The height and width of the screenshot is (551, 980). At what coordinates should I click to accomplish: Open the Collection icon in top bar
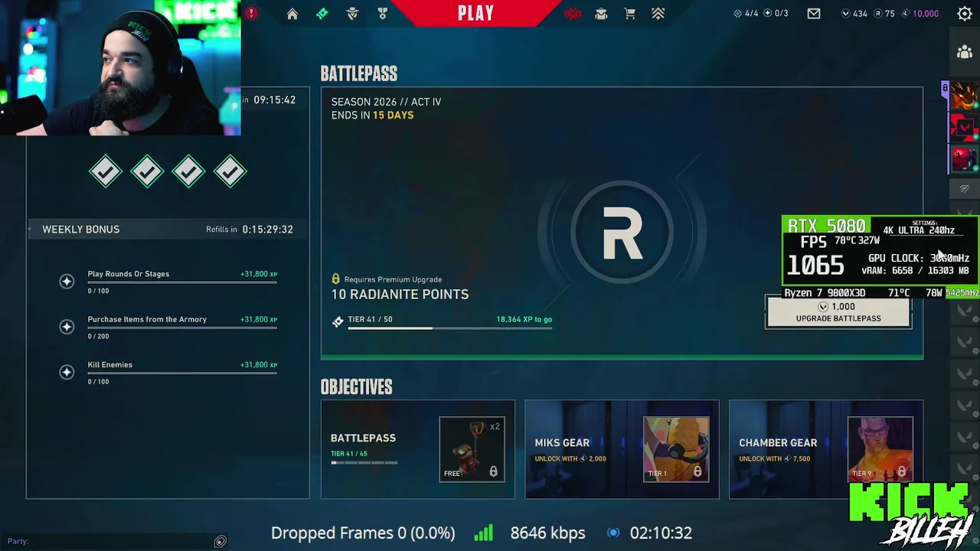tap(601, 14)
